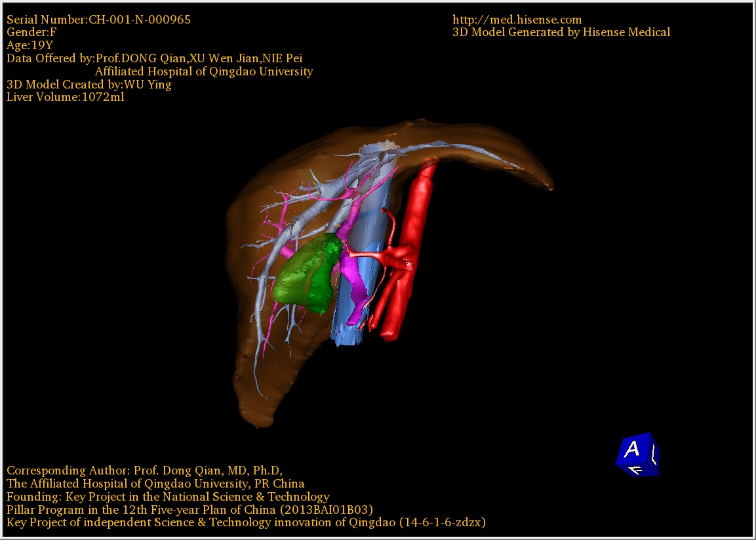Image resolution: width=756 pixels, height=540 pixels.
Task: Click the 'Corresponding Author: Prof. Dong Qian' line
Action: point(144,471)
